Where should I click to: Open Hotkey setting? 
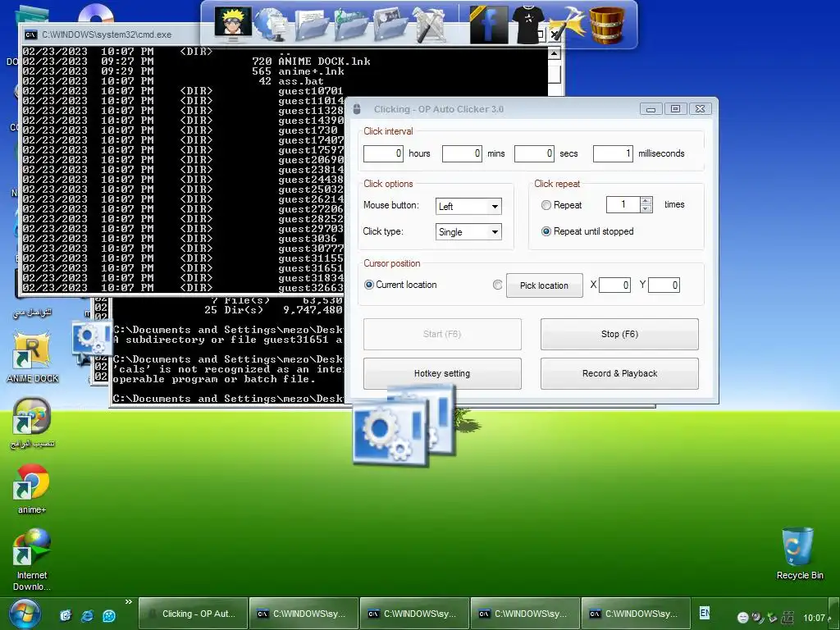[442, 373]
